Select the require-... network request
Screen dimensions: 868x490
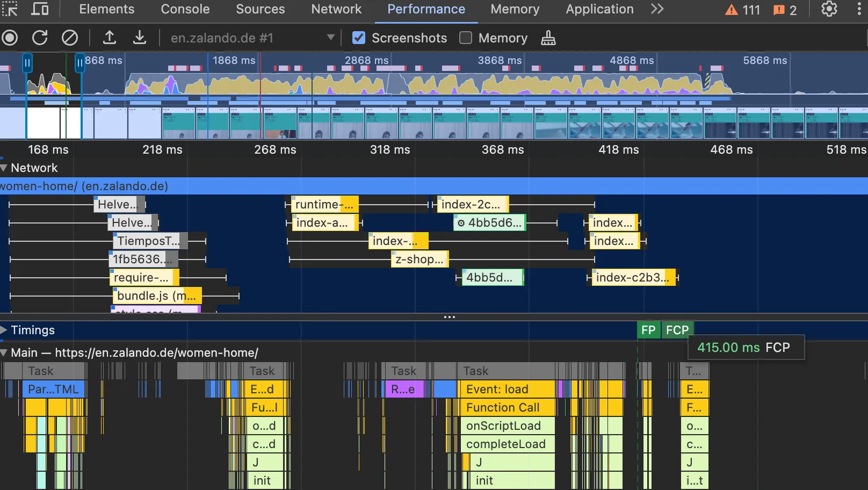click(x=144, y=277)
